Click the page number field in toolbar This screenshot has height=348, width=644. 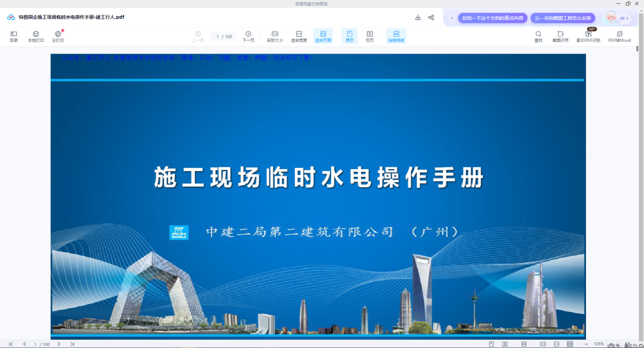click(x=224, y=37)
